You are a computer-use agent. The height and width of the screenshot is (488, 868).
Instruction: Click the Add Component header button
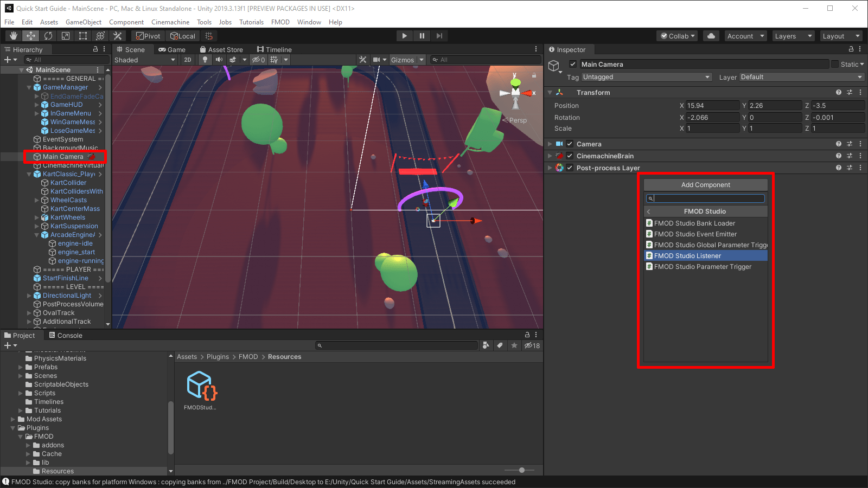click(x=706, y=185)
